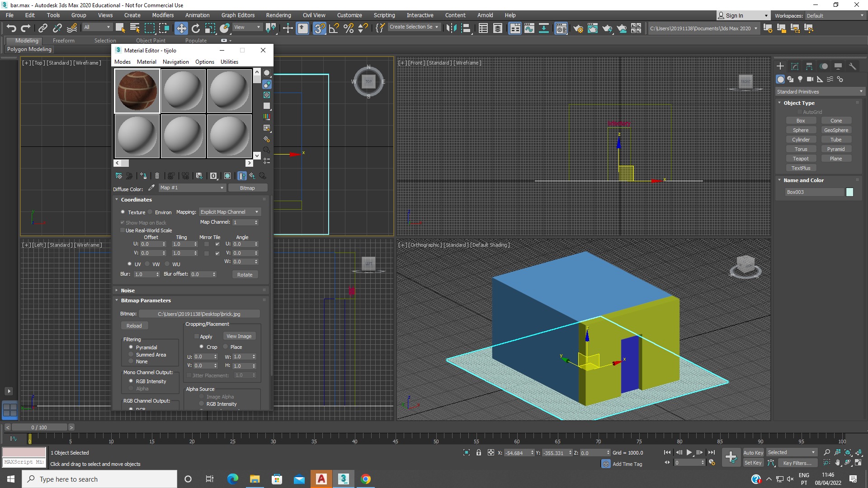This screenshot has width=868, height=488.
Task: Click the Play Animation button
Action: coord(689,452)
